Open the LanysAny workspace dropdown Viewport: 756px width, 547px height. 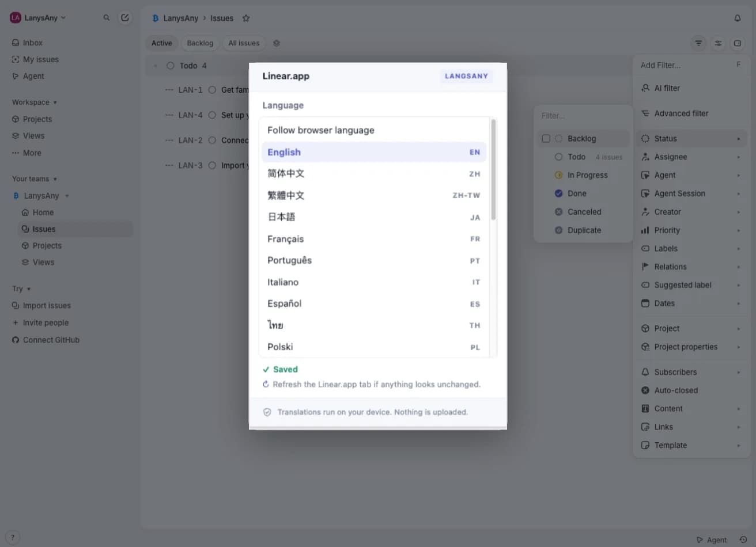[x=38, y=18]
